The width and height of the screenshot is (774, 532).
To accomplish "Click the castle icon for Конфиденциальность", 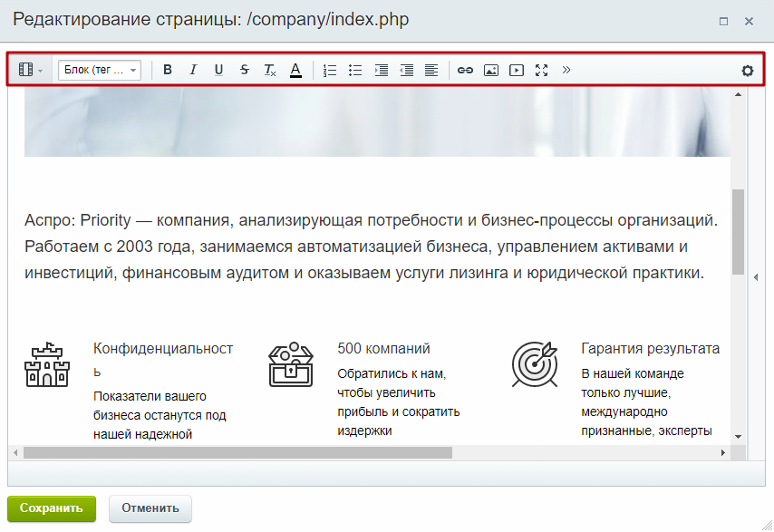I will (x=47, y=364).
